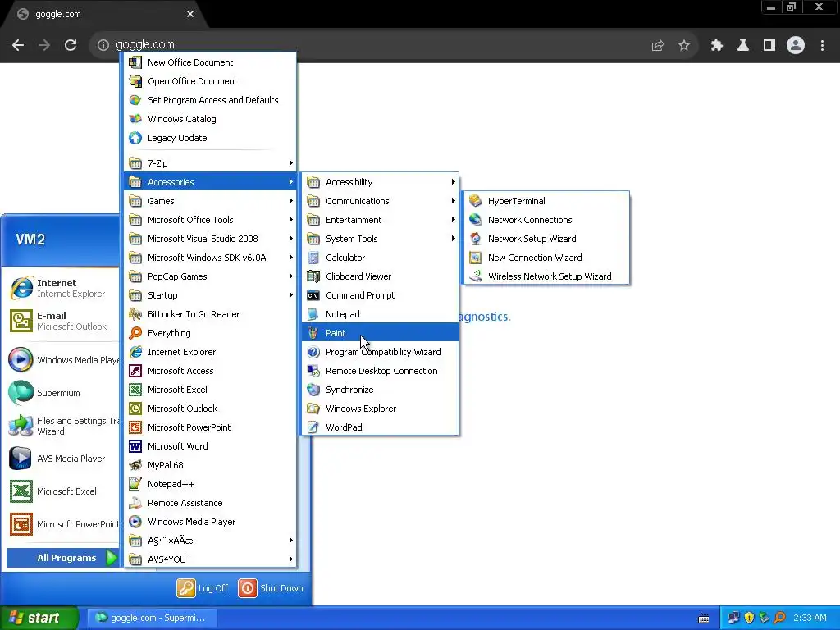Click the E-mail Microsoft Outlook pinned item
Viewport: 840px width, 630px height.
(62, 321)
